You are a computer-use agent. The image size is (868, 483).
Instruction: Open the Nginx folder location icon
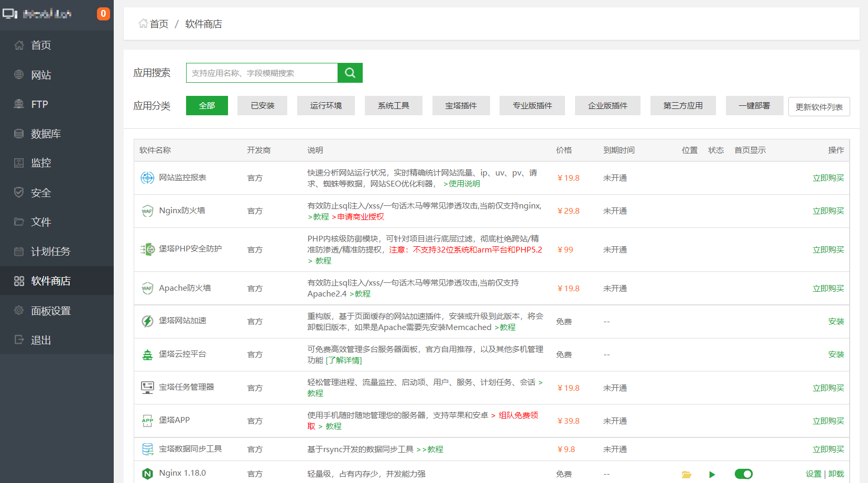point(687,475)
